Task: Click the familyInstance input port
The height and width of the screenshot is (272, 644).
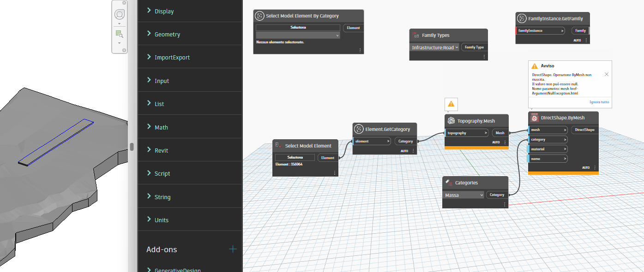Action: [540, 31]
